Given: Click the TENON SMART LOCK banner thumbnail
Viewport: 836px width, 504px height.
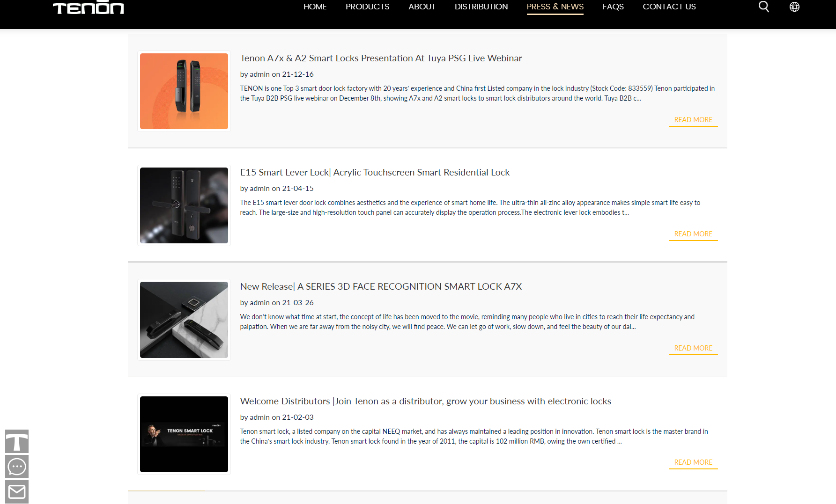Looking at the screenshot, I should (184, 434).
